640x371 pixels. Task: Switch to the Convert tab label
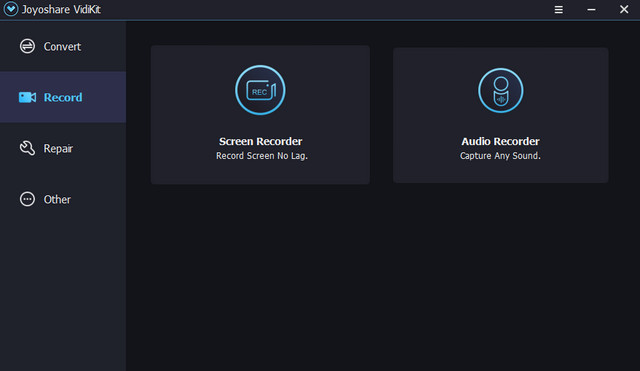pyautogui.click(x=62, y=47)
